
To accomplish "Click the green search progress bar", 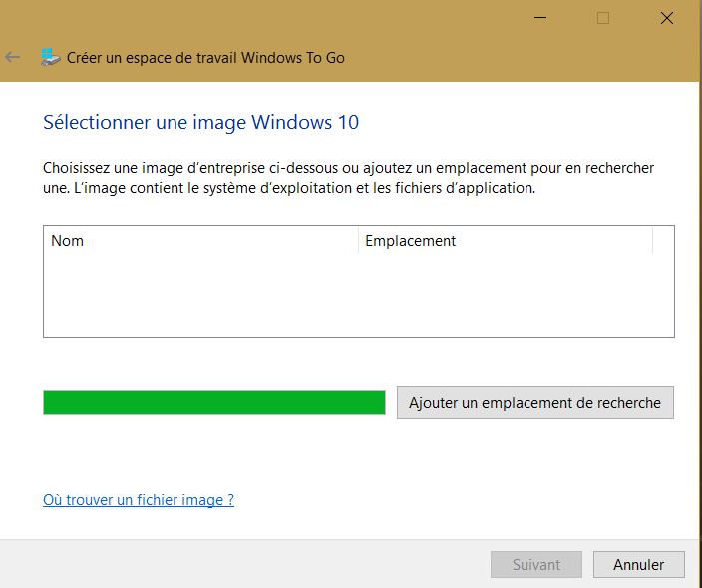I will 214,403.
